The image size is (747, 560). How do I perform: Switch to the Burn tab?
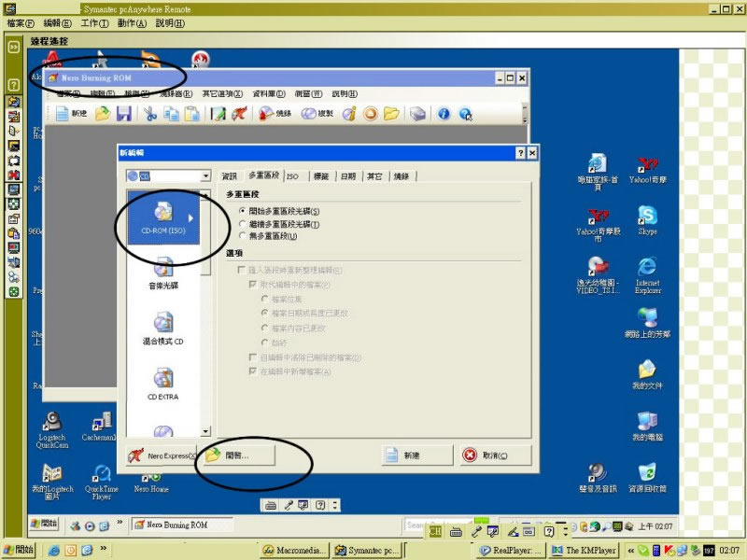tap(402, 176)
